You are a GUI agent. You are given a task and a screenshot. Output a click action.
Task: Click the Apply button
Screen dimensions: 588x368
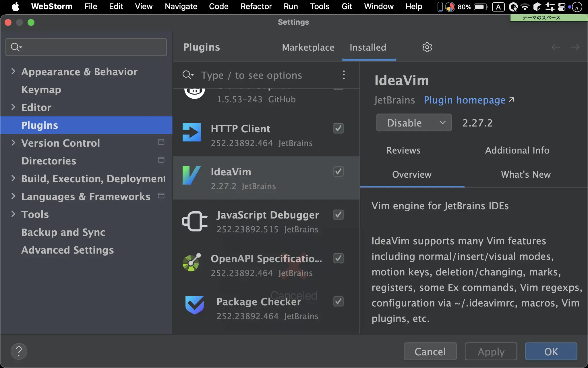coord(491,351)
